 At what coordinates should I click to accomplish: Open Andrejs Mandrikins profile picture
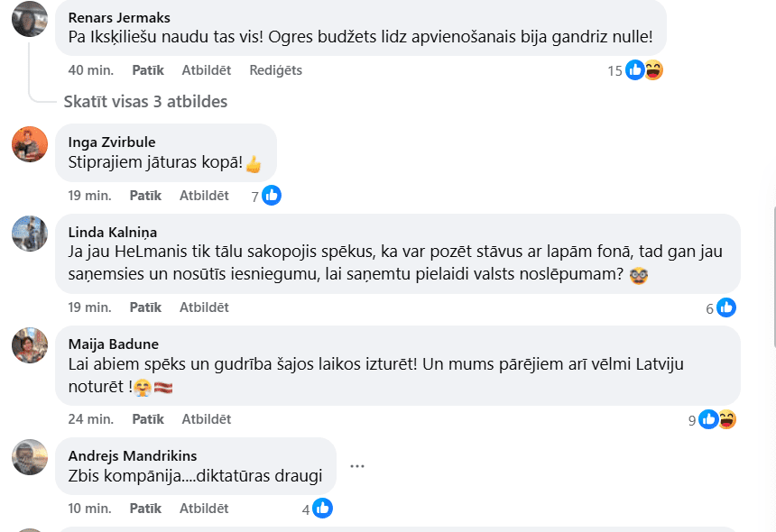click(x=30, y=457)
